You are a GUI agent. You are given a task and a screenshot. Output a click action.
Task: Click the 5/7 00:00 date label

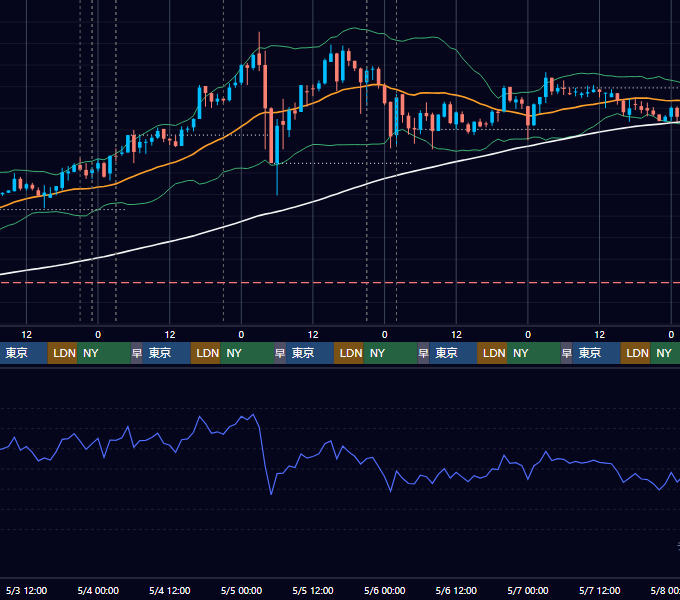pyautogui.click(x=528, y=590)
